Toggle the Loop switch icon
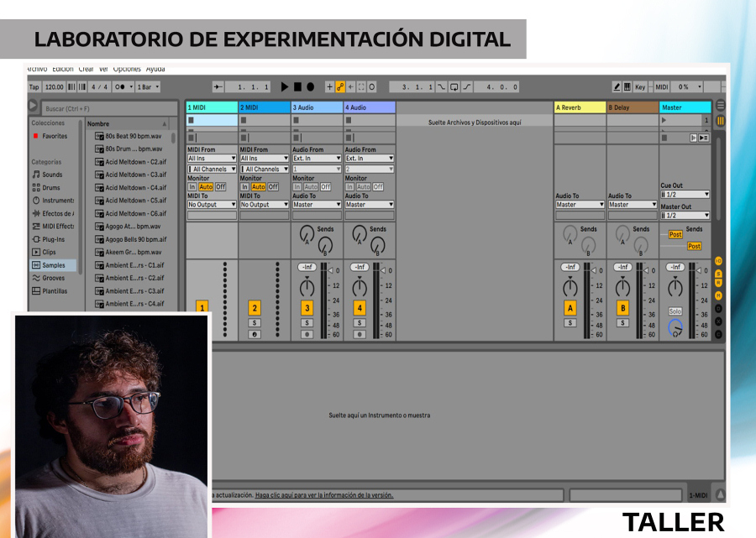 (x=454, y=87)
